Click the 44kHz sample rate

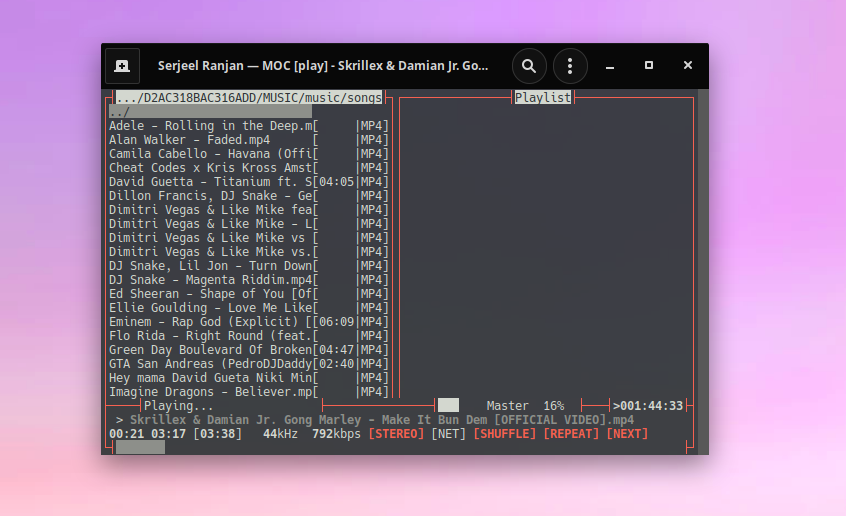click(x=281, y=434)
